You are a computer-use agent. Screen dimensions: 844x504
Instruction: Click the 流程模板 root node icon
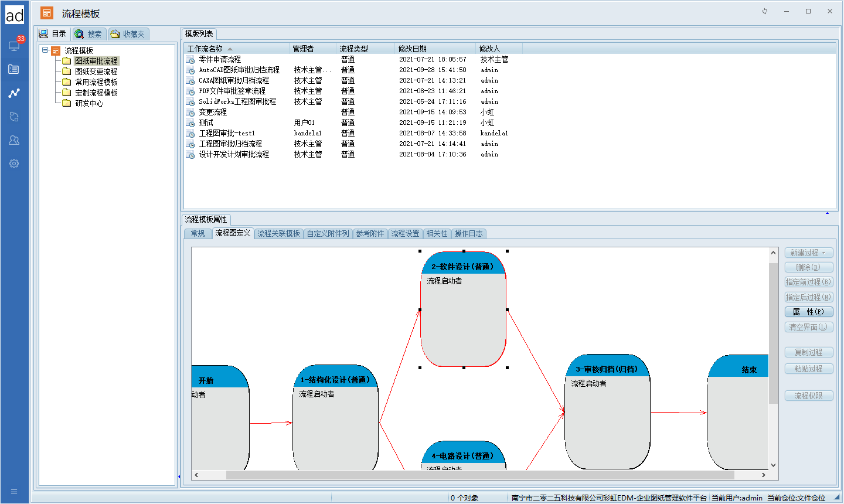pyautogui.click(x=56, y=50)
